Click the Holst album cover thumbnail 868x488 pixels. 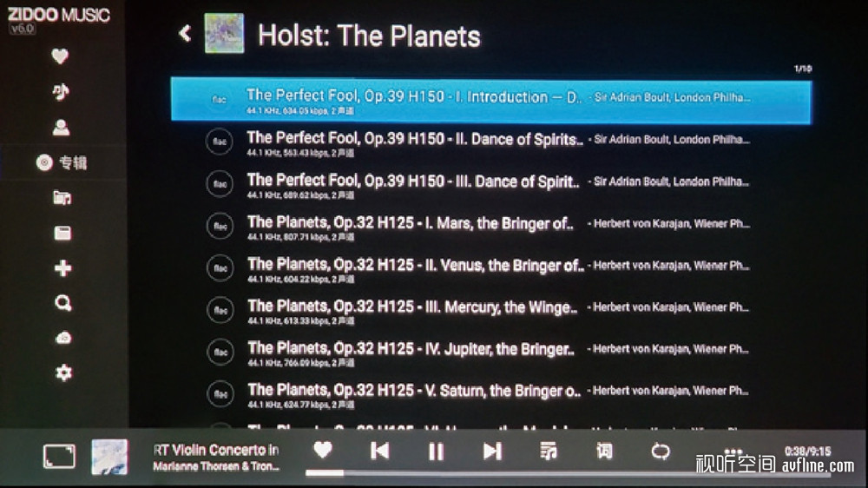tap(224, 34)
